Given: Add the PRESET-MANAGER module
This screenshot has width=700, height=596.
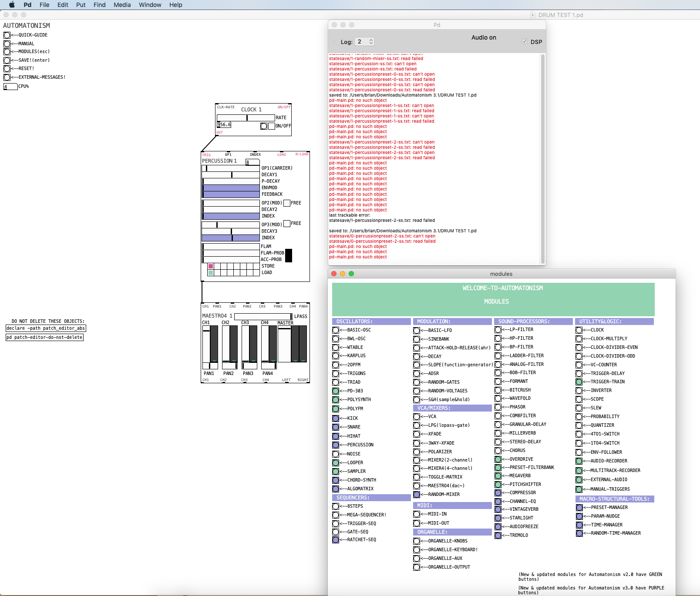Looking at the screenshot, I should click(579, 508).
